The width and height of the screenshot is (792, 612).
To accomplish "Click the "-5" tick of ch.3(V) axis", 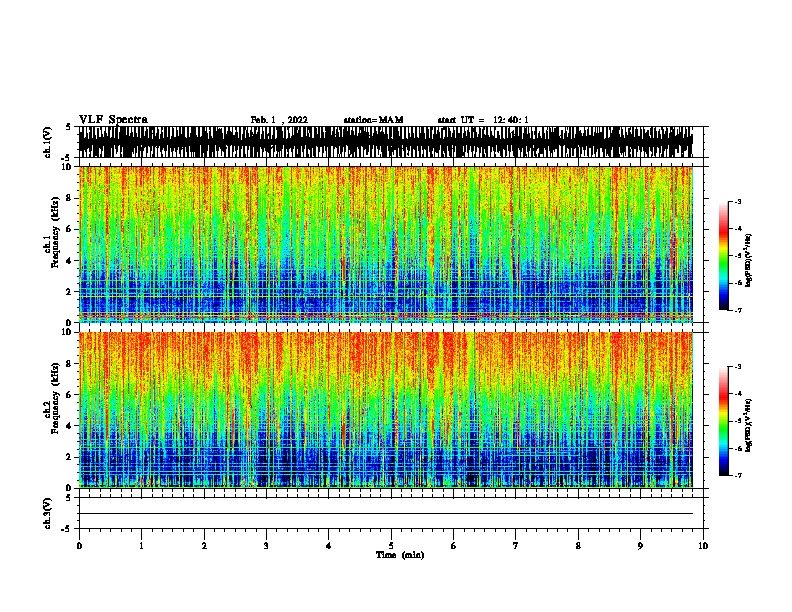I will click(x=65, y=529).
